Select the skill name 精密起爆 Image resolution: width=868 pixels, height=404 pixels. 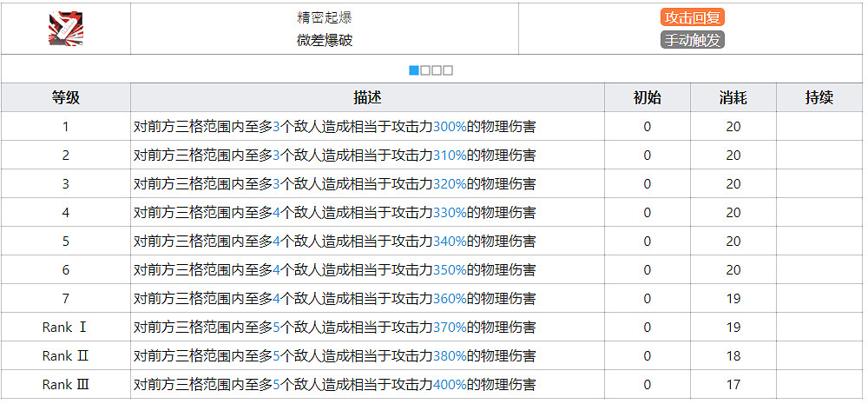pyautogui.click(x=325, y=17)
